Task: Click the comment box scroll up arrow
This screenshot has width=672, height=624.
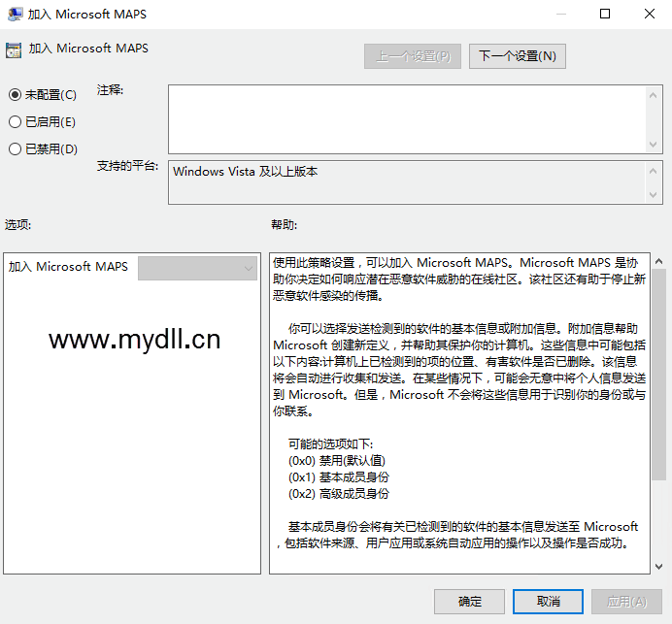Action: [653, 95]
